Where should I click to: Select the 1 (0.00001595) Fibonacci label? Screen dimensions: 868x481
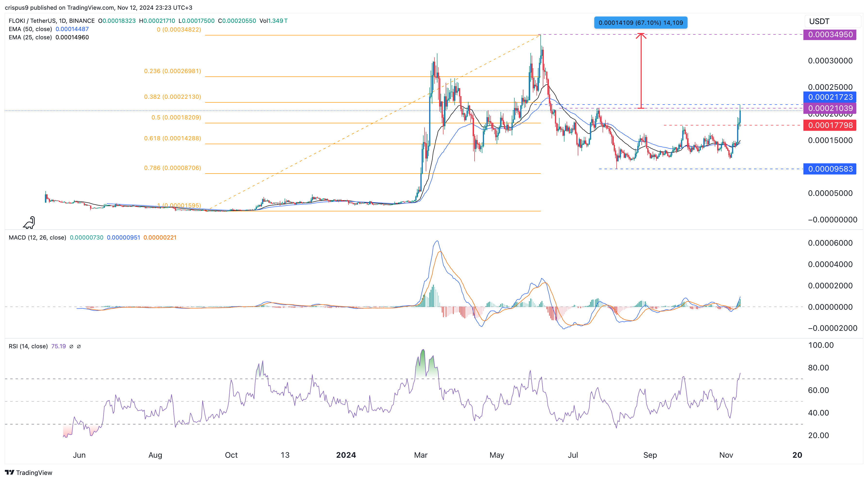(179, 205)
